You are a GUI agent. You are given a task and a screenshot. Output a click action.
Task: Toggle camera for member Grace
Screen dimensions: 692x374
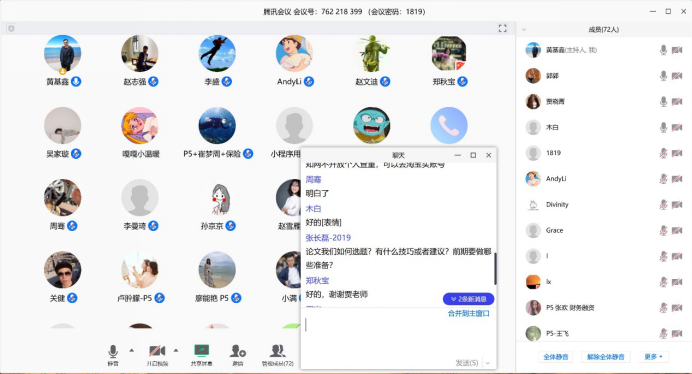click(677, 230)
